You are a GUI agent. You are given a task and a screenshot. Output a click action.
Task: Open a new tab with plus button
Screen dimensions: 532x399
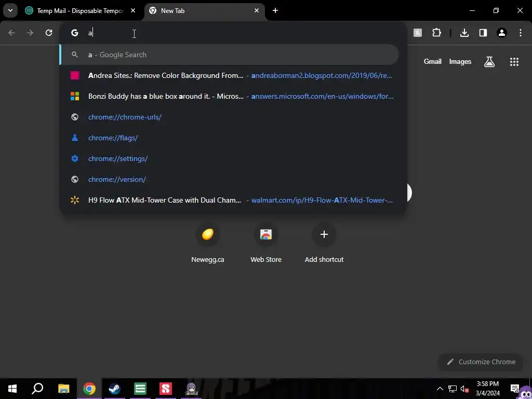[275, 10]
